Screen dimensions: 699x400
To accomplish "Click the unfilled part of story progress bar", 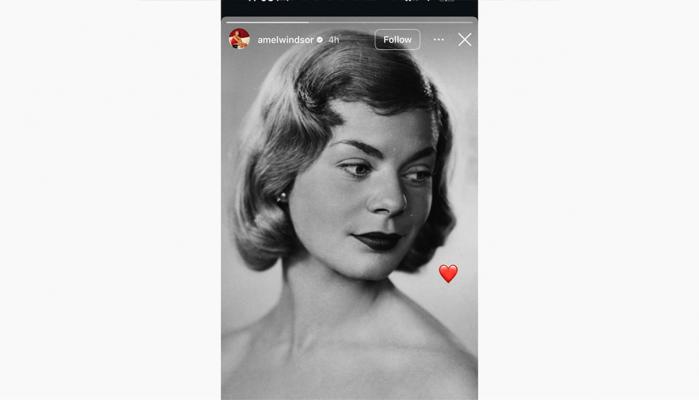I will (391, 22).
